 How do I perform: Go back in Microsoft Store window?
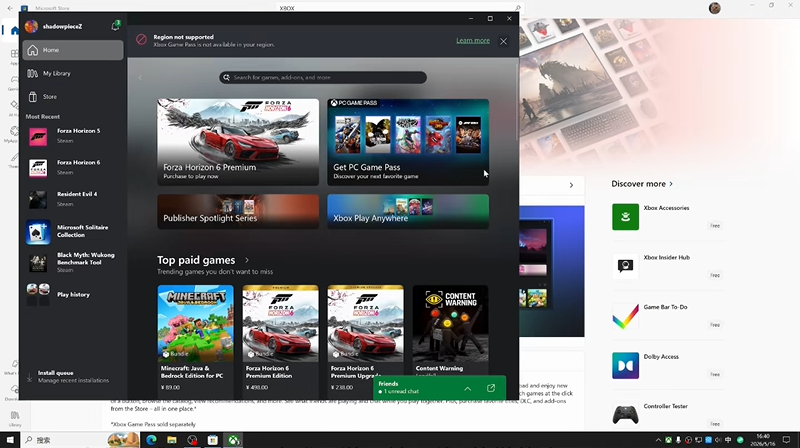tap(10, 8)
